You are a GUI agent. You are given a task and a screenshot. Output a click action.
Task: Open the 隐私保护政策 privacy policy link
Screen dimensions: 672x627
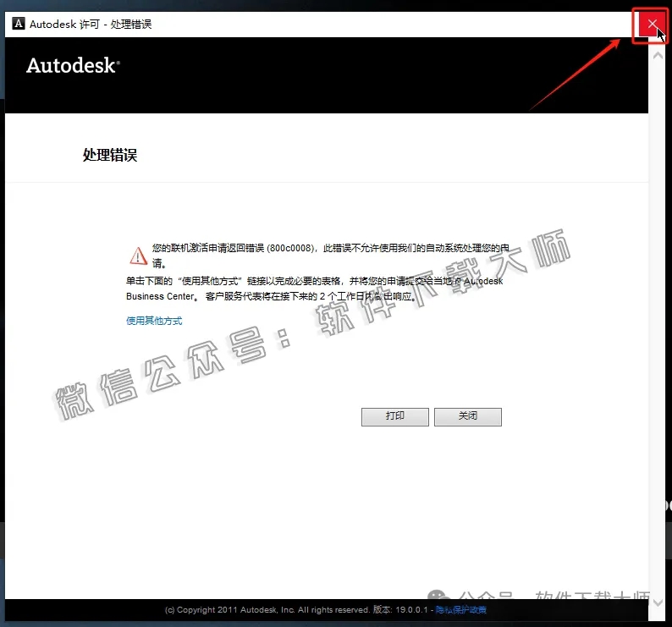point(461,609)
